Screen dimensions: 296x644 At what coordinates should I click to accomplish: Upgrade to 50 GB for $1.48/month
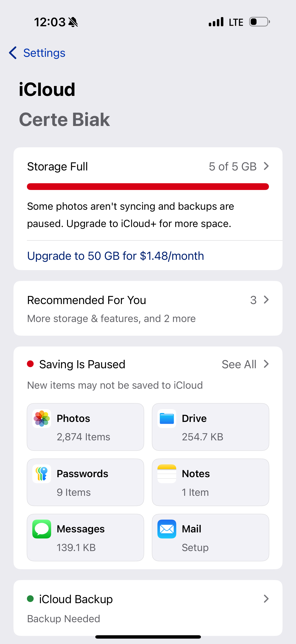pyautogui.click(x=115, y=256)
